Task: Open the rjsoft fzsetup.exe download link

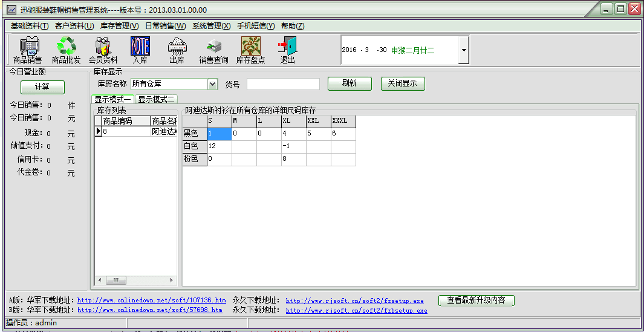Action: (354, 301)
